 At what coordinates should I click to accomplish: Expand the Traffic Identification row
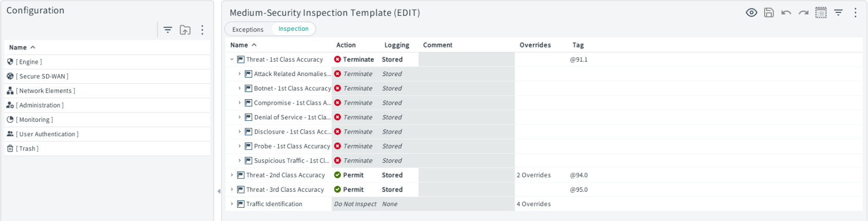click(x=232, y=204)
